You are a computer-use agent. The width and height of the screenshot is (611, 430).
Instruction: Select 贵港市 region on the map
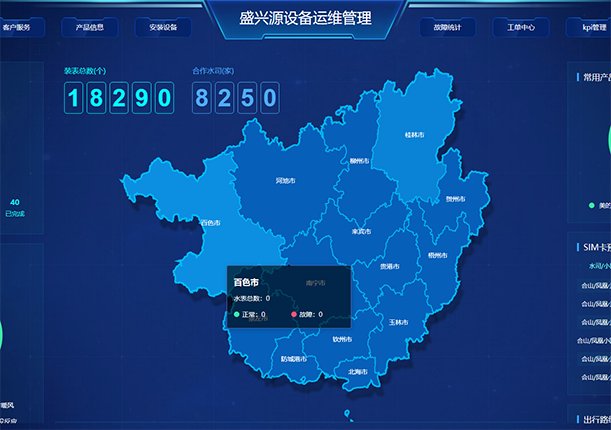click(x=389, y=266)
